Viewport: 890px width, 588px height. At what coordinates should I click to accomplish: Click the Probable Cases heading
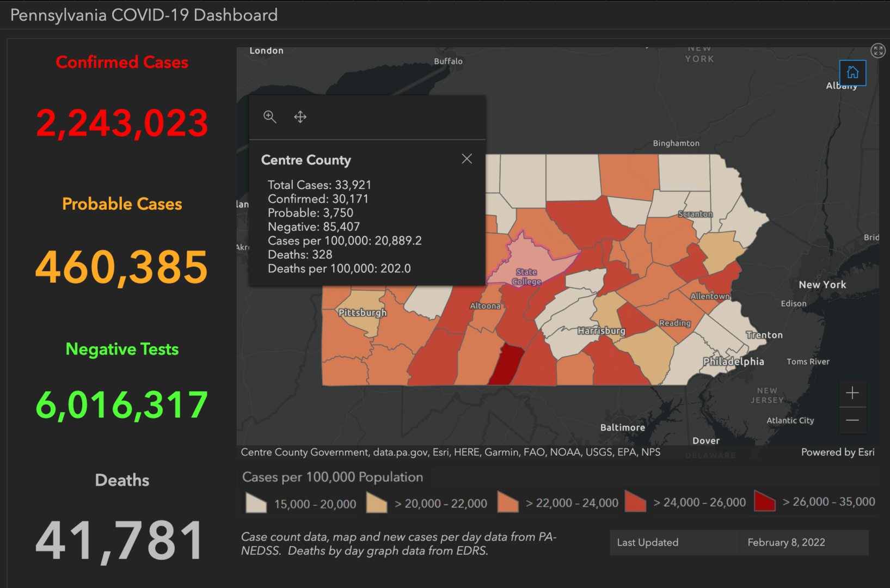(122, 204)
